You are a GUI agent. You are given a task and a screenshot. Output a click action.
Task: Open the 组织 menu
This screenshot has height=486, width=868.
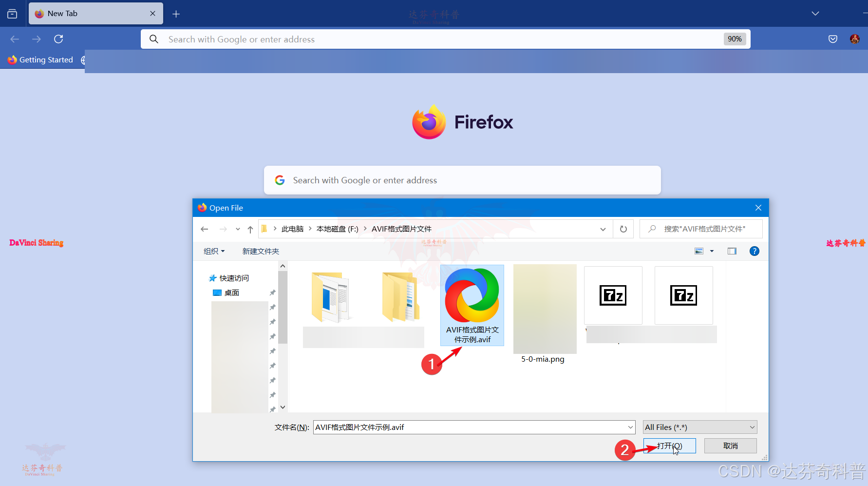point(214,252)
